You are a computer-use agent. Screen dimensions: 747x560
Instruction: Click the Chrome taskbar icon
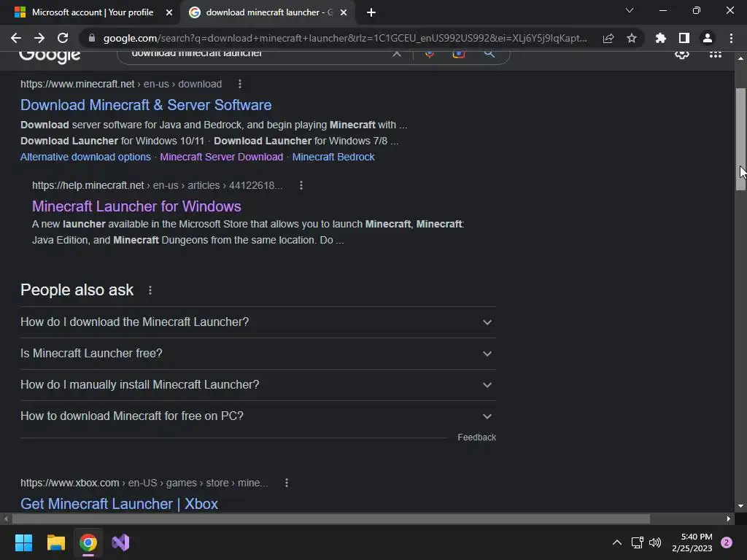pos(88,542)
